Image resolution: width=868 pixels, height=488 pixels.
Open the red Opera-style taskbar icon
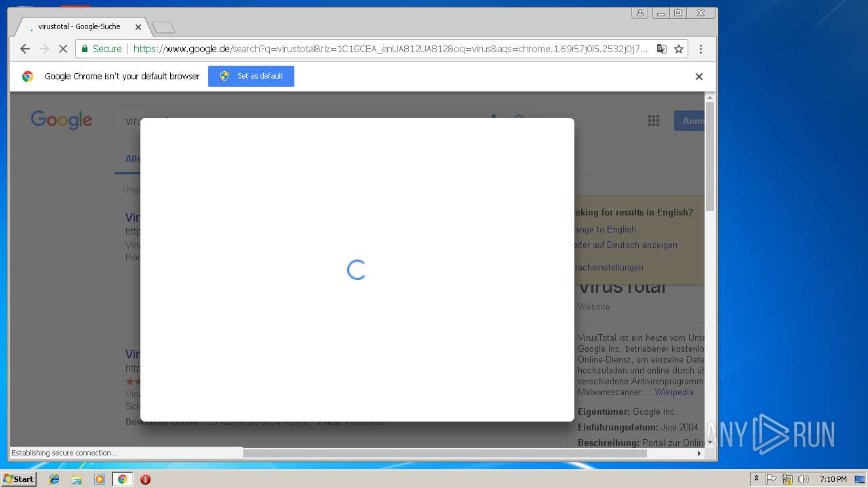pyautogui.click(x=145, y=479)
